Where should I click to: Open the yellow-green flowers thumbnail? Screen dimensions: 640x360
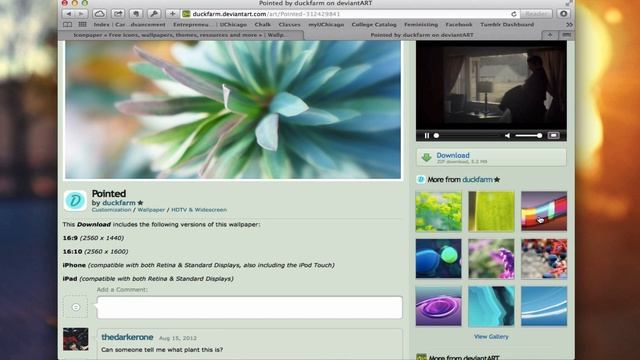coord(439,211)
